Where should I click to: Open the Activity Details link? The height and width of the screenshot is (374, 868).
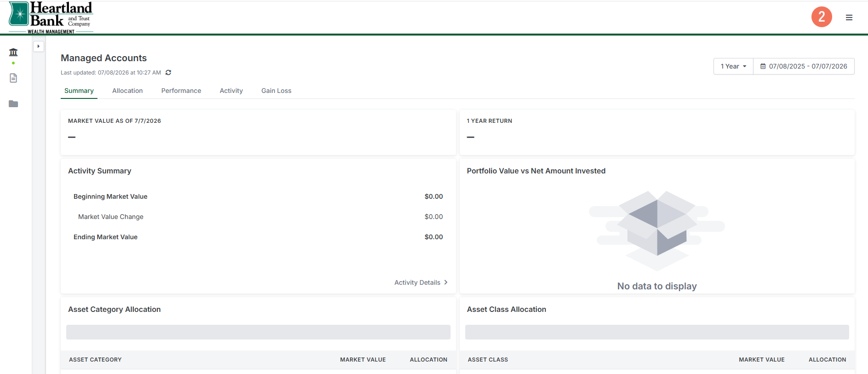coord(421,282)
